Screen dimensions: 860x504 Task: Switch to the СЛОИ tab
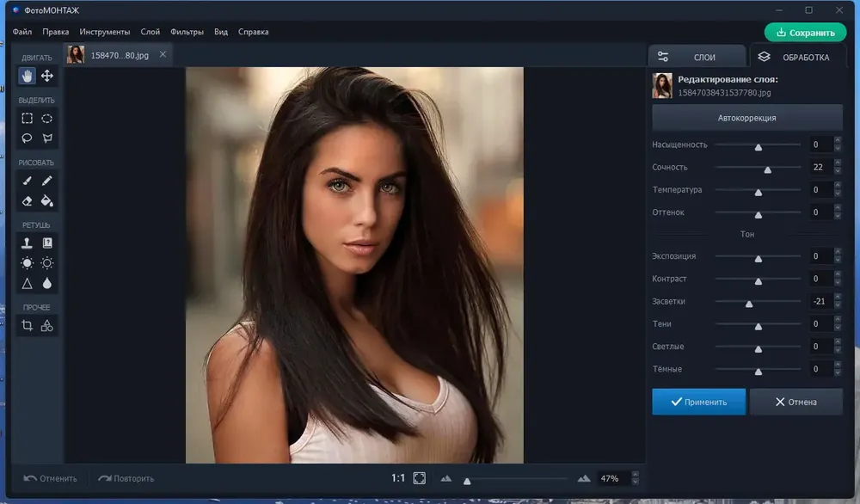click(697, 57)
